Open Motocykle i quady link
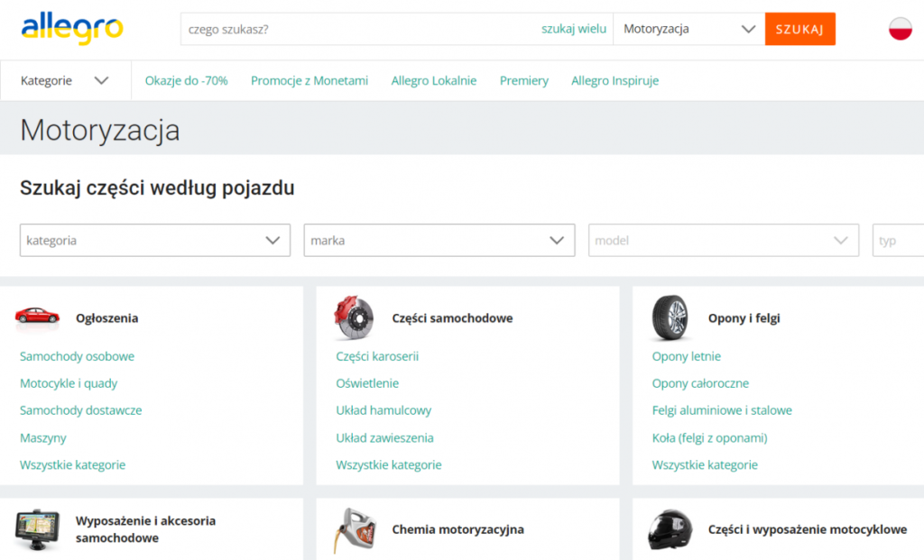The image size is (924, 560). click(69, 383)
